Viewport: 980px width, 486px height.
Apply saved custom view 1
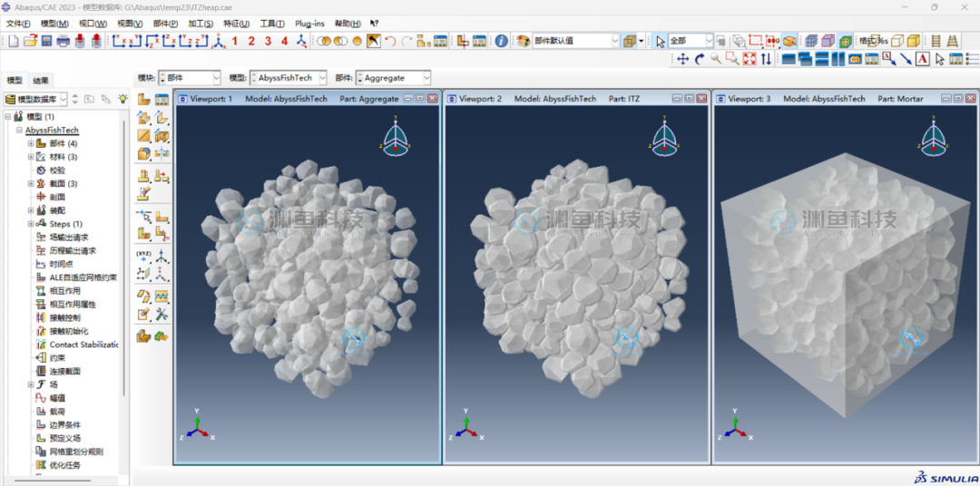click(x=235, y=41)
